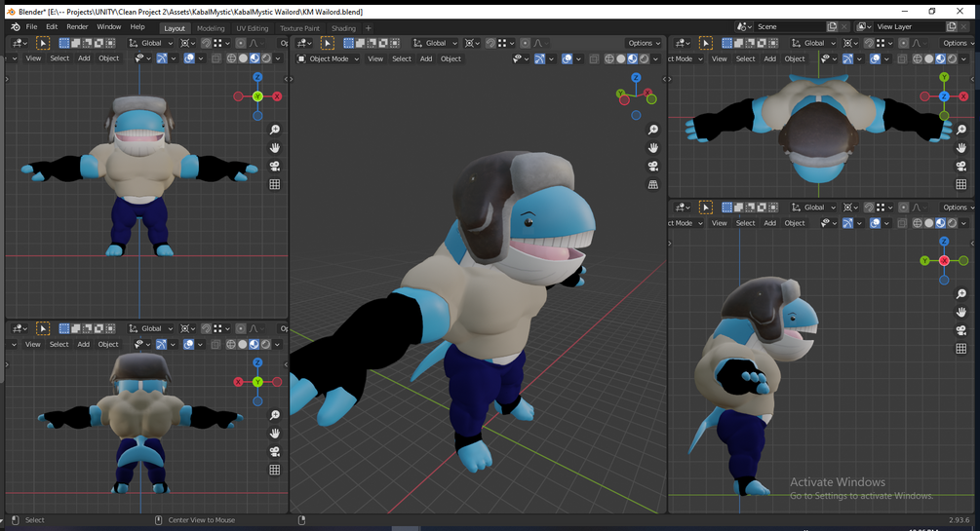980x531 pixels.
Task: Open View menu in top view viewport header
Action: click(x=720, y=58)
